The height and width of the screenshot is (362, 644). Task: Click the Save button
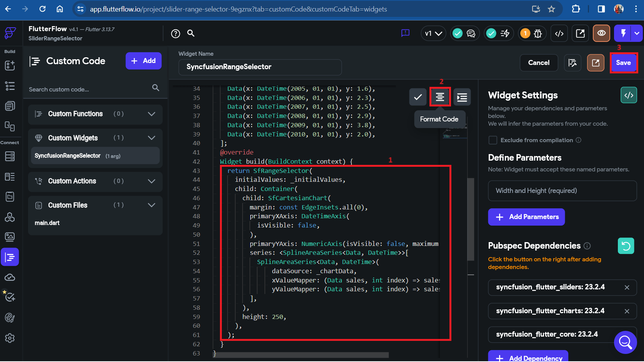(623, 63)
